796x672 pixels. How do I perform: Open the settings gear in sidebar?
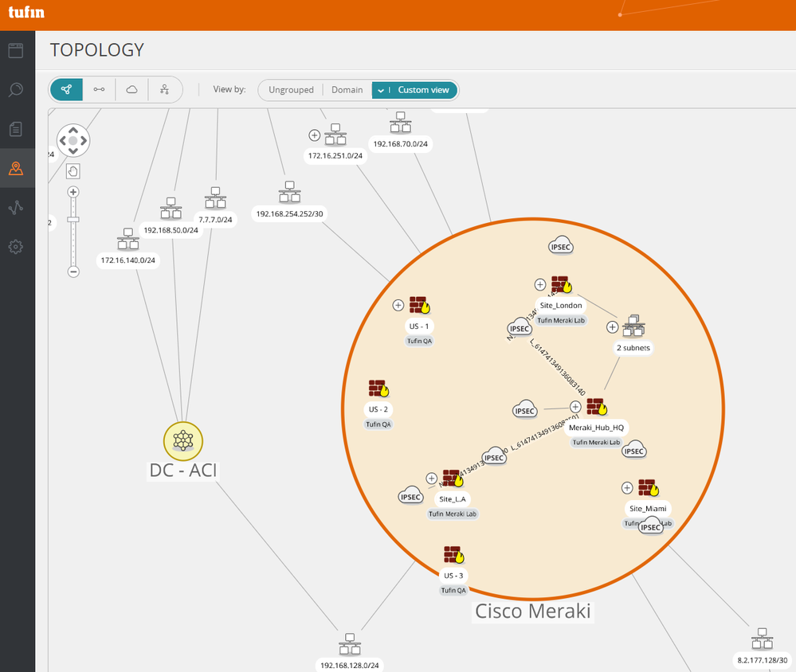pos(16,247)
